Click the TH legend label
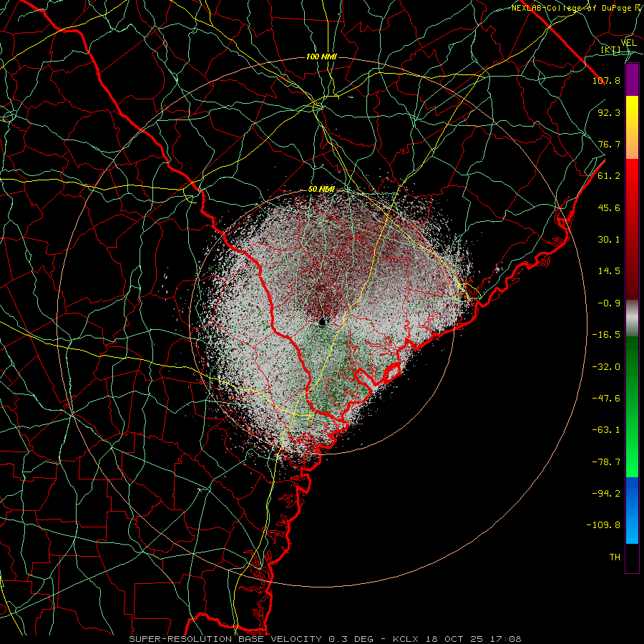Viewport: 644px width, 644px height. [x=615, y=557]
